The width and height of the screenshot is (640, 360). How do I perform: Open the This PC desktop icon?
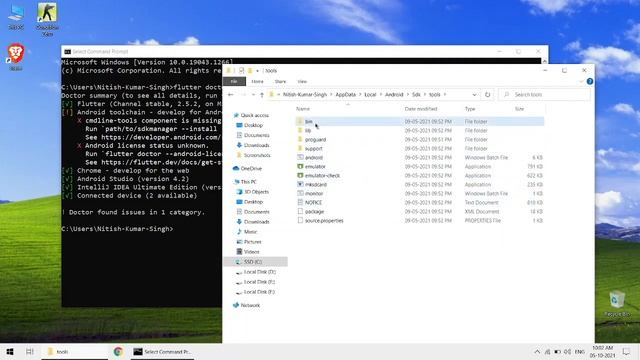[16, 16]
